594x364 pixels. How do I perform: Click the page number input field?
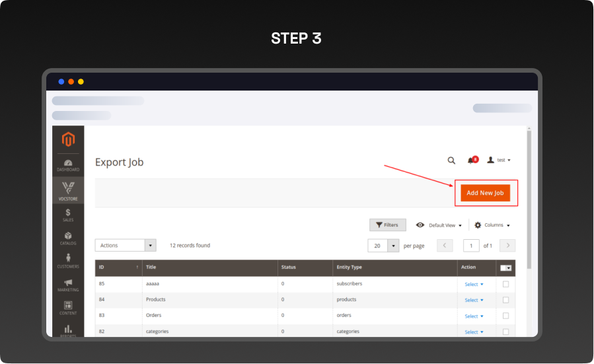pos(471,245)
